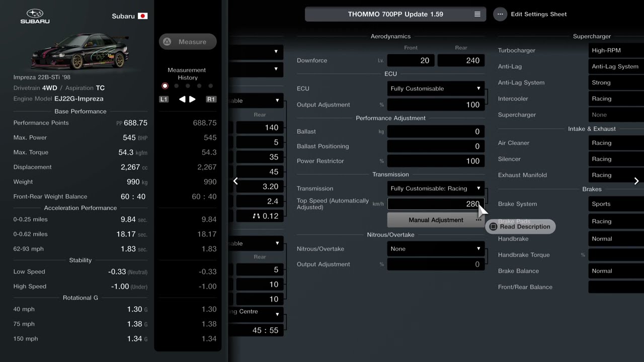Change Brake Balance Normal selection

tap(616, 271)
